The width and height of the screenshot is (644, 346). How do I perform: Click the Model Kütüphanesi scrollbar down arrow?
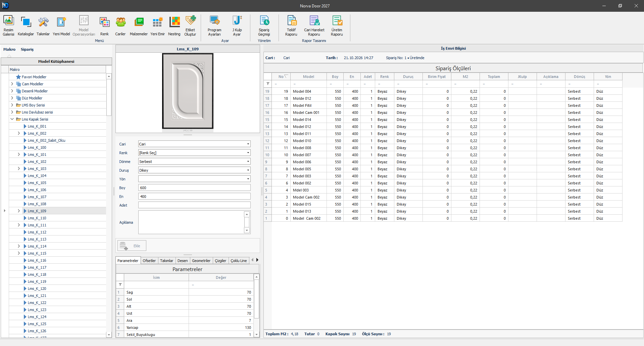tap(109, 335)
